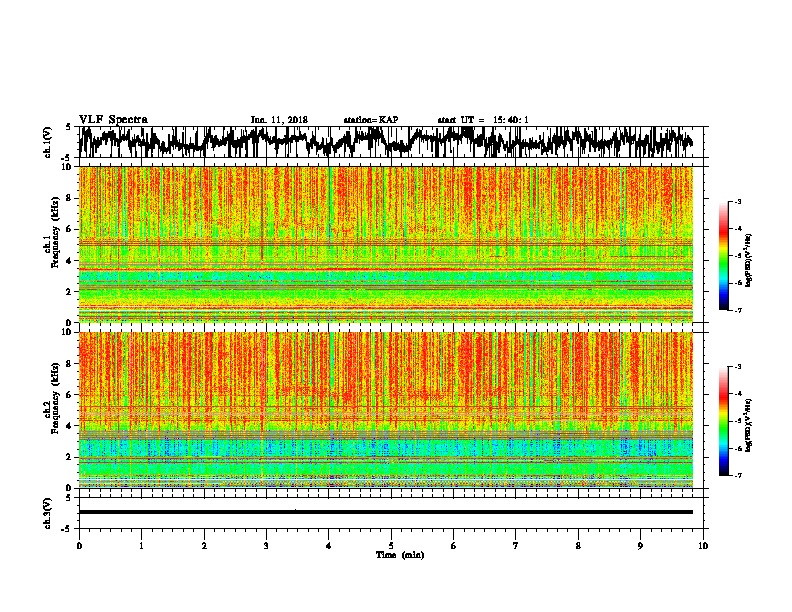
Task: Click the -3 label on ch.1 colorbar
Action: tap(738, 201)
